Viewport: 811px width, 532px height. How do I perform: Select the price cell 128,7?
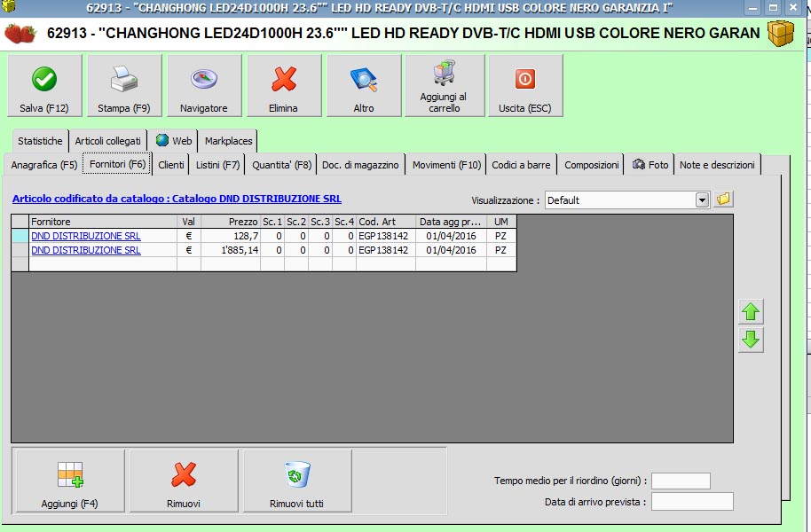point(231,236)
